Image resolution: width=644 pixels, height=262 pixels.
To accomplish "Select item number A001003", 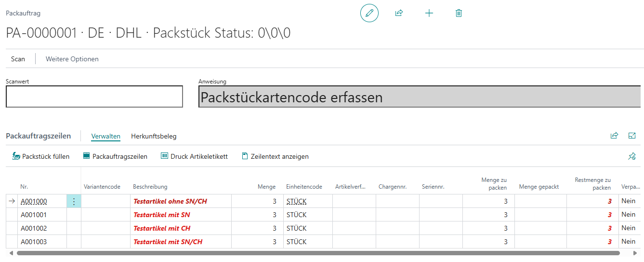I will point(33,242).
